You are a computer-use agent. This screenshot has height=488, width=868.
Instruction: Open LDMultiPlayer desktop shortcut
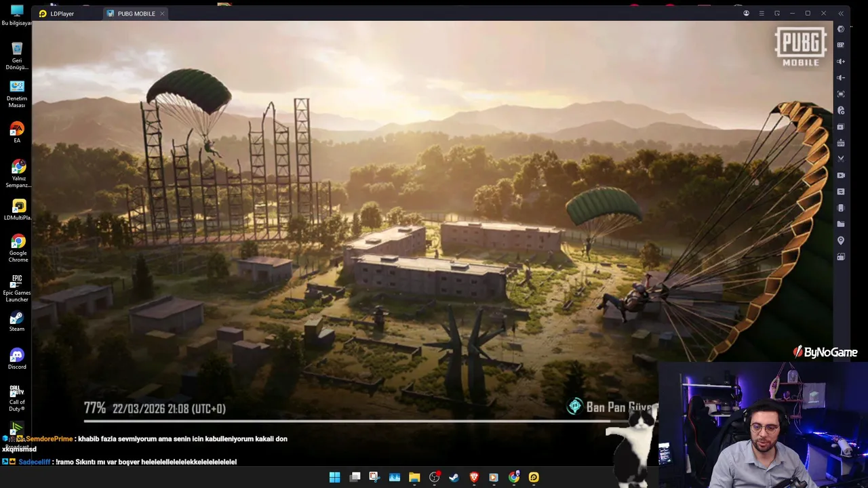pyautogui.click(x=18, y=209)
